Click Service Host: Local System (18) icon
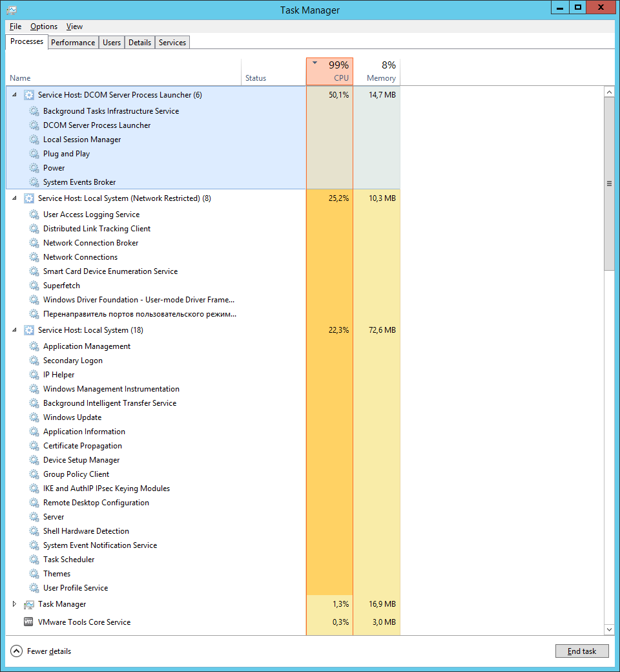This screenshot has height=672, width=620. coord(28,330)
